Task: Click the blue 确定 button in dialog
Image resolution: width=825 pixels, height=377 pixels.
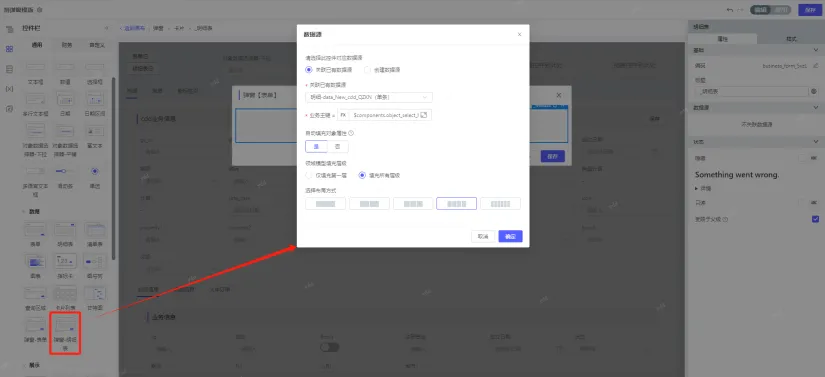Action: (510, 237)
